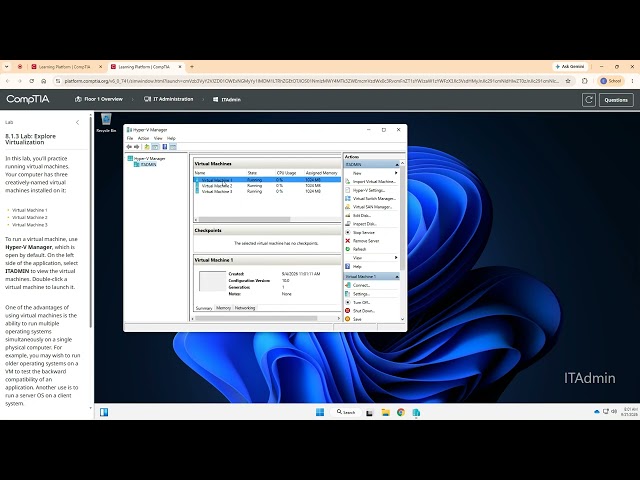The height and width of the screenshot is (480, 640).
Task: Open Settings for Virtual Machine 1
Action: click(361, 294)
